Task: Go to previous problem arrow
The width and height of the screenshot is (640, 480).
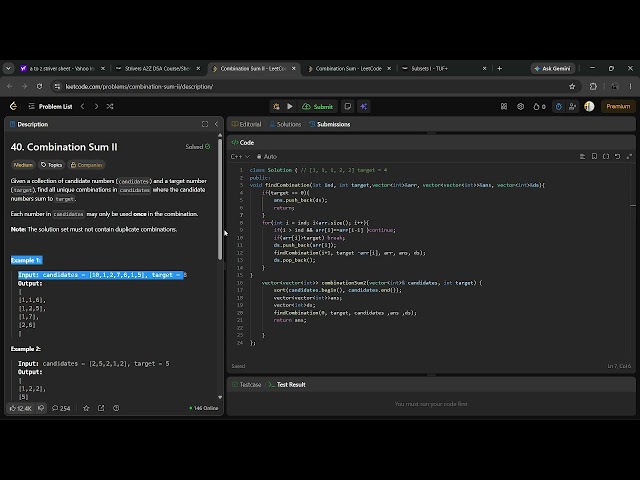Action: pos(83,107)
